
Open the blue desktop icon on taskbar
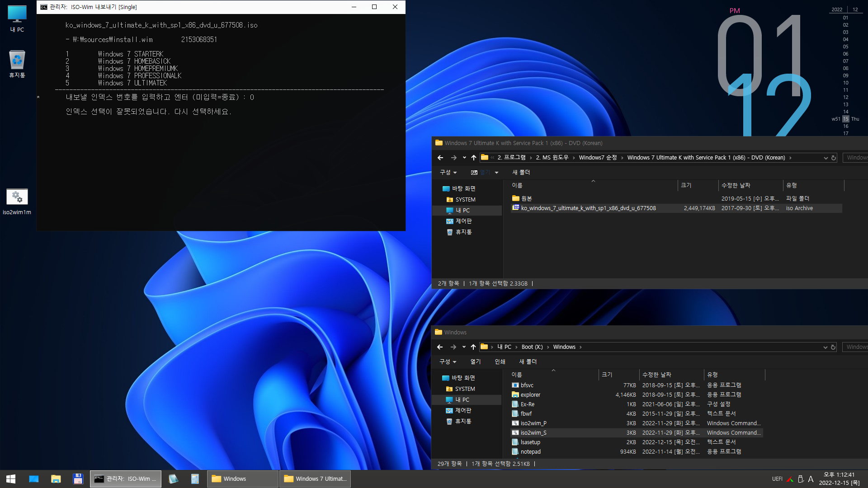[x=34, y=479]
